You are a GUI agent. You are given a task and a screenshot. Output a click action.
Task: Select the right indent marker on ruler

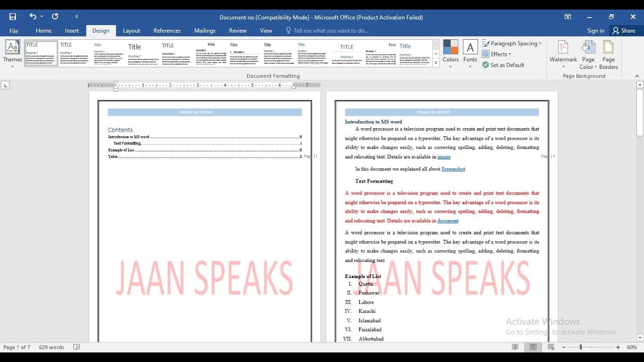[294, 86]
